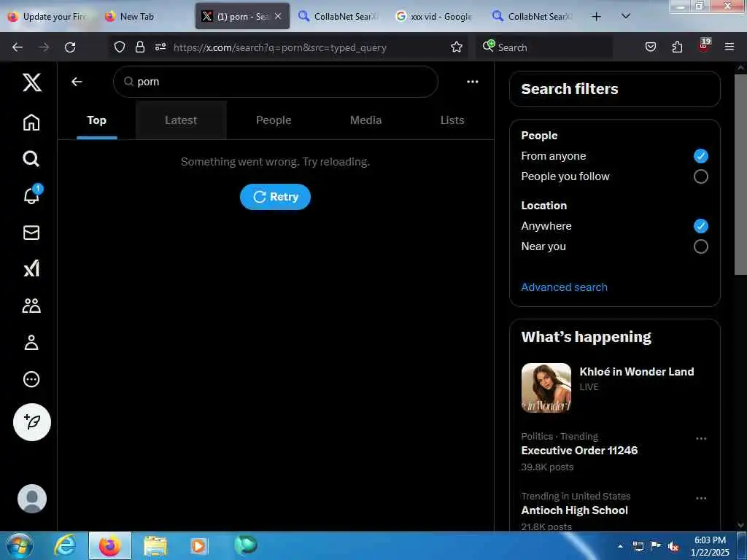747x560 pixels.
Task: Open list all tabs dropdown arrow
Action: click(626, 17)
